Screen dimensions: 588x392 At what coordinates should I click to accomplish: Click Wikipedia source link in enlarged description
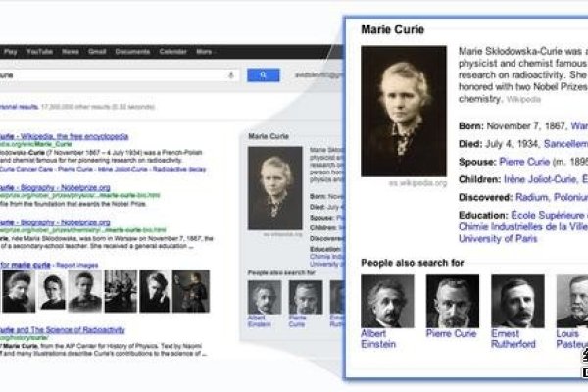click(523, 99)
